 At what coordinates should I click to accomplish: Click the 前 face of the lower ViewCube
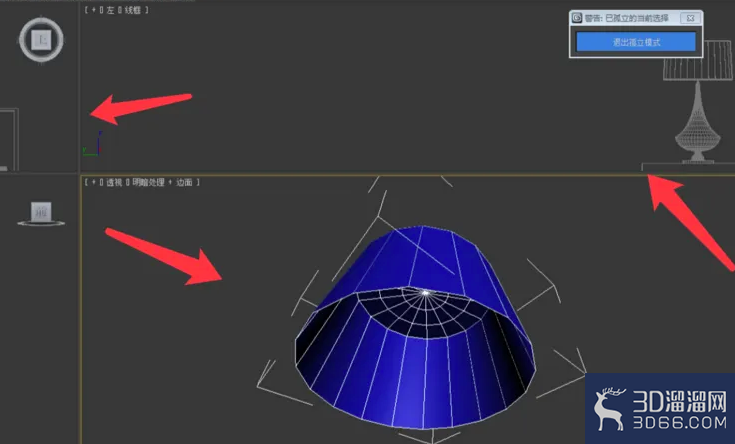coord(41,212)
